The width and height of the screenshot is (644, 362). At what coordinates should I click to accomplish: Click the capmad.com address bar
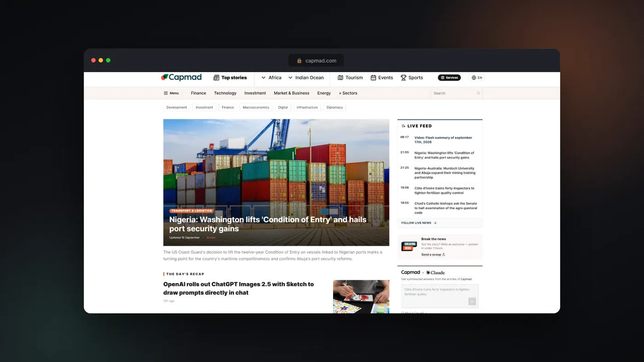316,61
